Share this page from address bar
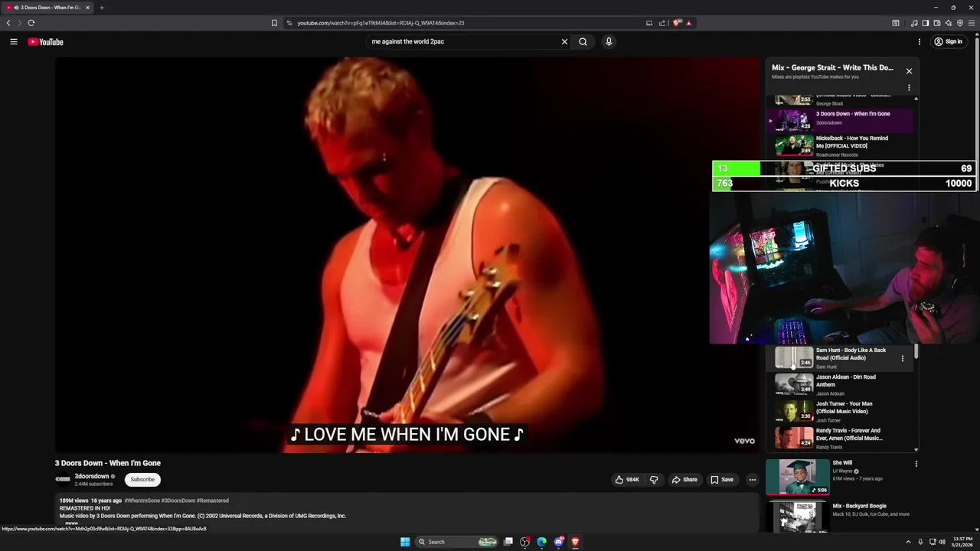 tap(662, 23)
